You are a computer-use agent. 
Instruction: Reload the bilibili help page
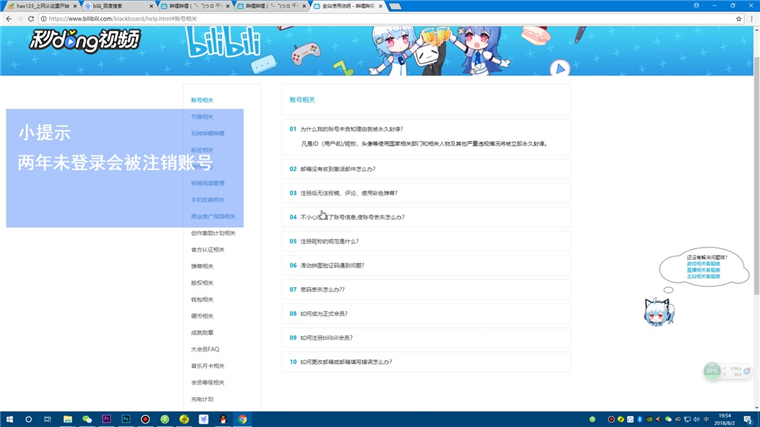coord(31,18)
